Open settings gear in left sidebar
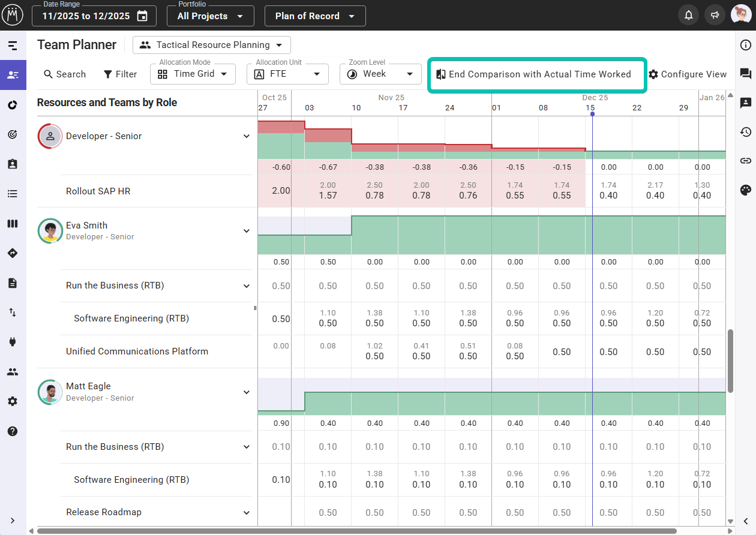The image size is (756, 535). [13, 401]
